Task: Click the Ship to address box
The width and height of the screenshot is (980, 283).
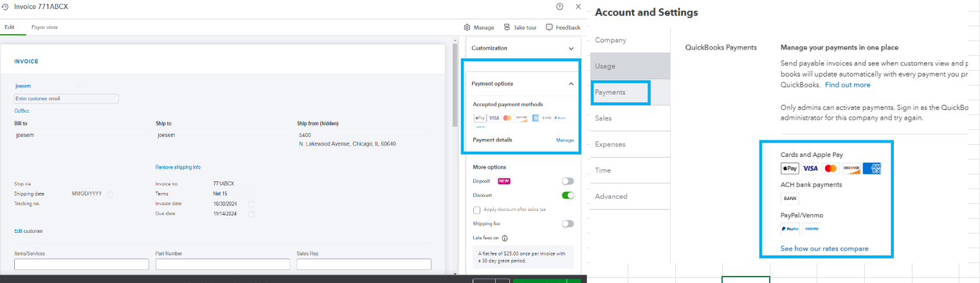Action: (222, 144)
